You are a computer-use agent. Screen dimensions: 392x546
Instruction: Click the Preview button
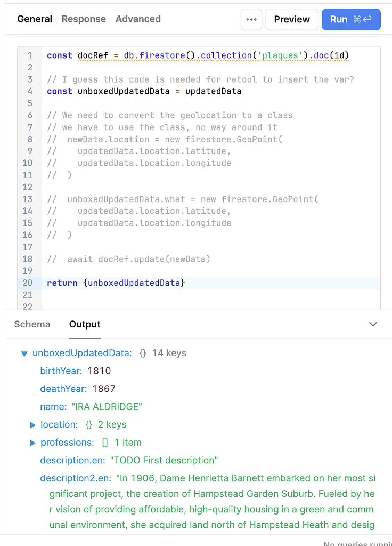[x=292, y=19]
